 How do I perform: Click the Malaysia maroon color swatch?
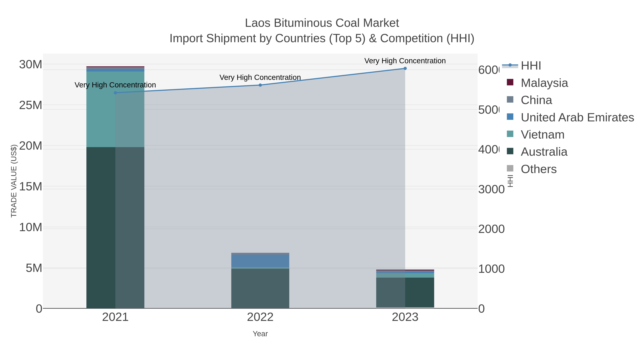coord(510,82)
